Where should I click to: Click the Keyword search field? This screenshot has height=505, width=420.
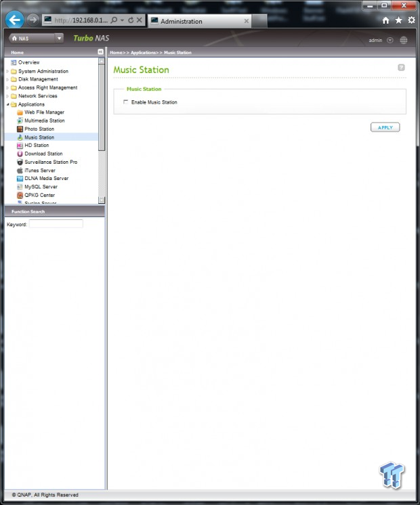pyautogui.click(x=56, y=224)
